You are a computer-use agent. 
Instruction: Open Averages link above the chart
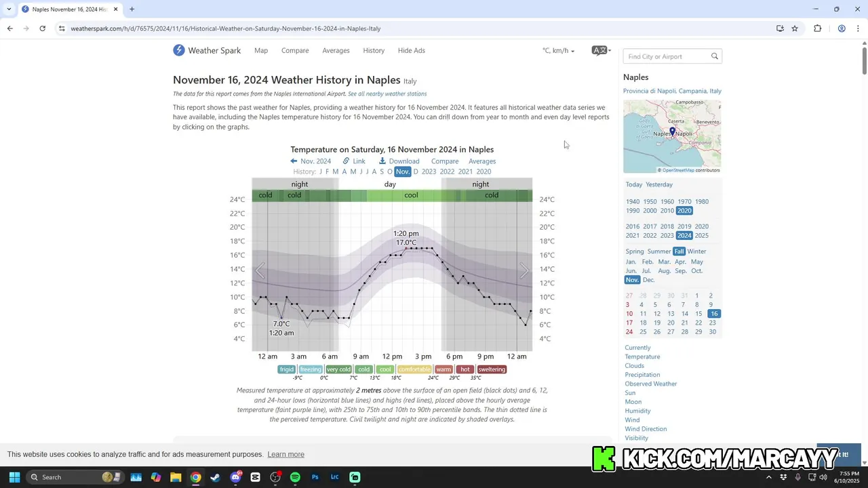pos(482,161)
